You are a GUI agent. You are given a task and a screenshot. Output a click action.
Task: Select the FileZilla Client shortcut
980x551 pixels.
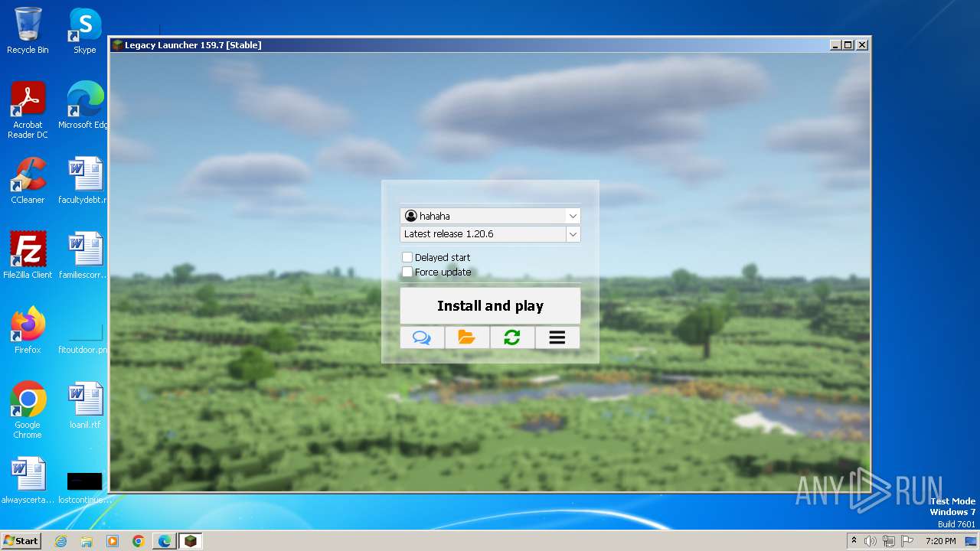(28, 256)
